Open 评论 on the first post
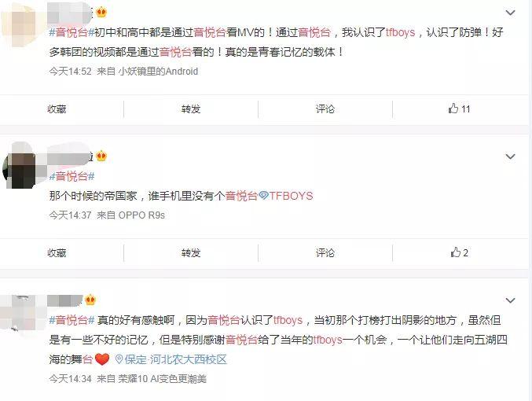Screen dimensions: 532x401 click(x=325, y=109)
